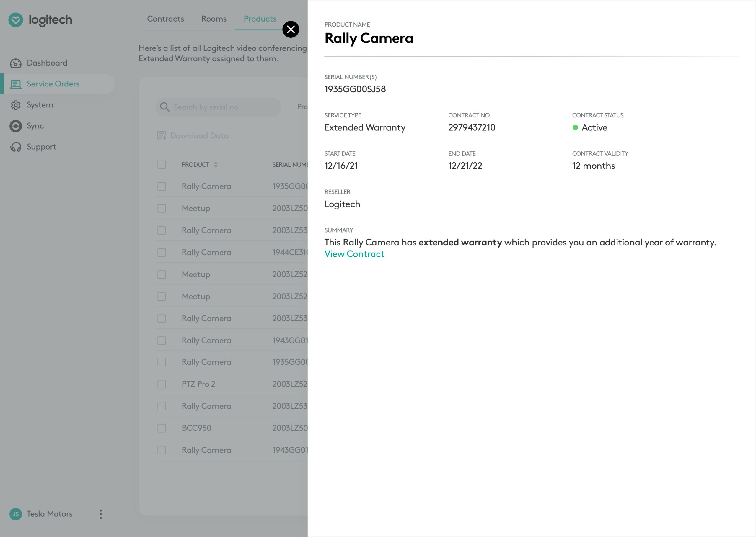Switch to the Contracts tab
Image resolution: width=756 pixels, height=537 pixels.
click(x=165, y=19)
